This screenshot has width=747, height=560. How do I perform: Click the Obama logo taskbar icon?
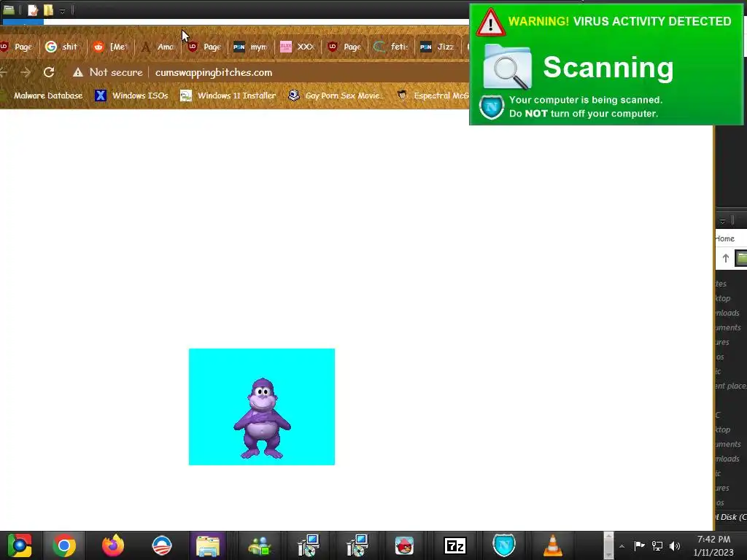162,545
